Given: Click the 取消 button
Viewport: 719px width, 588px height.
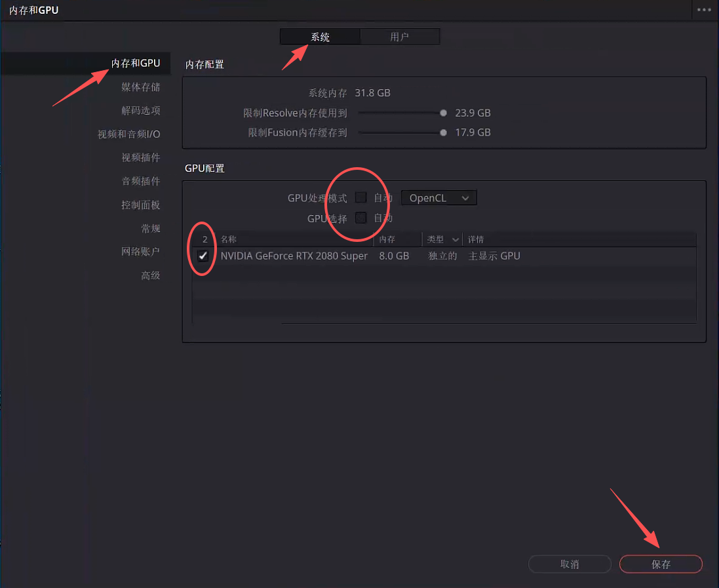Looking at the screenshot, I should (570, 564).
